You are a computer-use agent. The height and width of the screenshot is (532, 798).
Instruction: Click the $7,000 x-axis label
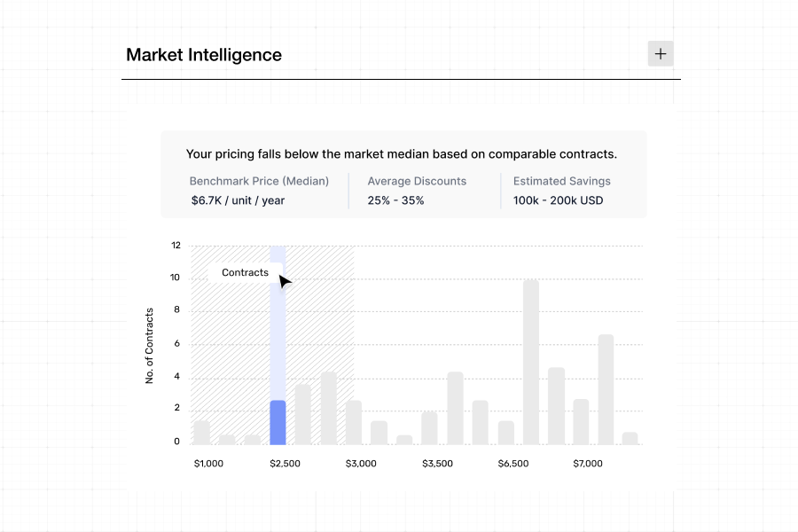click(588, 464)
